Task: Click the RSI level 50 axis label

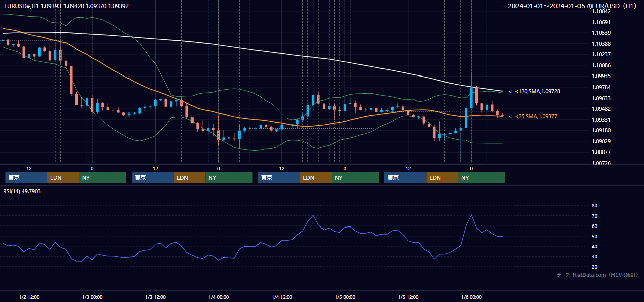Action: coord(594,237)
